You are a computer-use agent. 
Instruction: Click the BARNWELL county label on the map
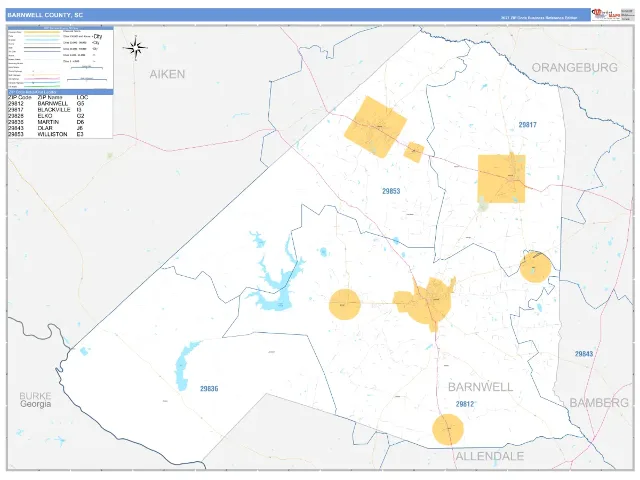click(x=480, y=387)
